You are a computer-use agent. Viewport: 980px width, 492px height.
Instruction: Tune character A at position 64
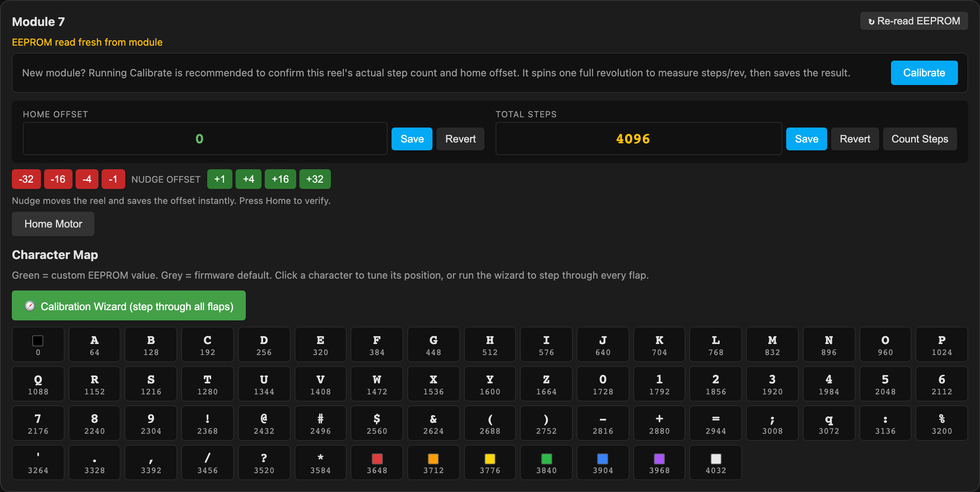point(95,344)
